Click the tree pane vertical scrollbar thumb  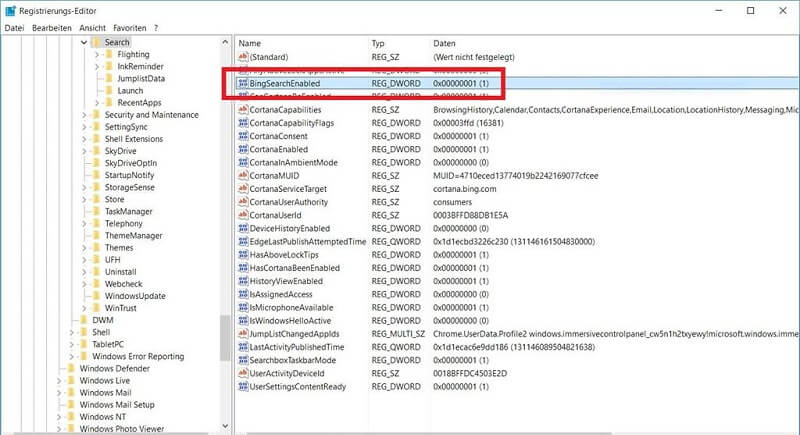coord(225,339)
